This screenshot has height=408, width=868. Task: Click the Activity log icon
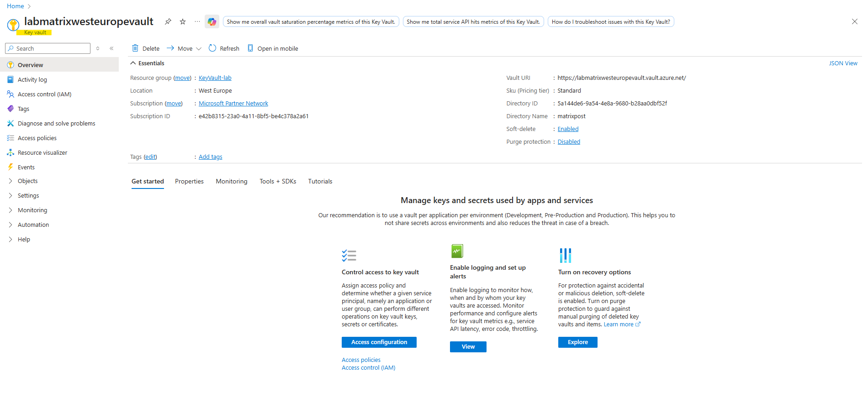pyautogui.click(x=11, y=79)
